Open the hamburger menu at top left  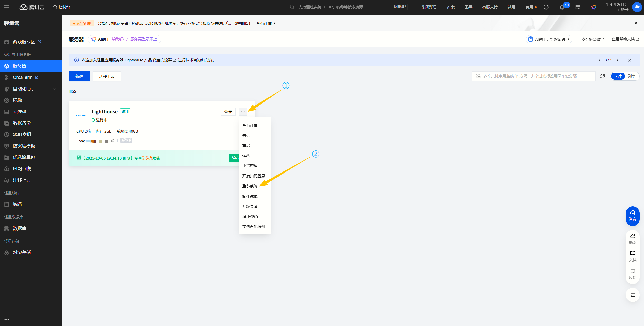[7, 7]
